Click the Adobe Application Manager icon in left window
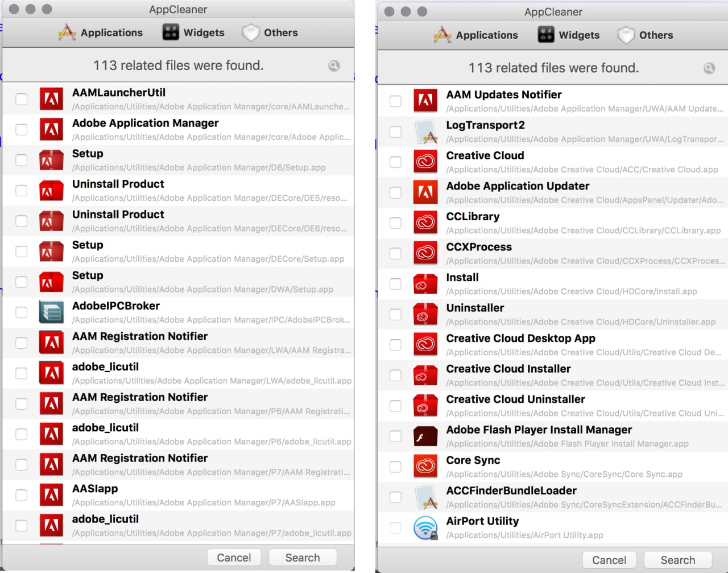This screenshot has height=573, width=728. click(x=51, y=130)
